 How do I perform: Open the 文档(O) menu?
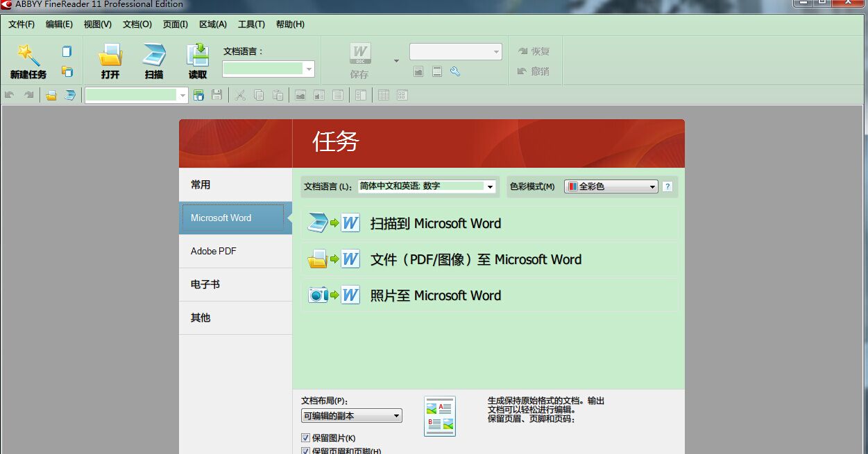137,24
